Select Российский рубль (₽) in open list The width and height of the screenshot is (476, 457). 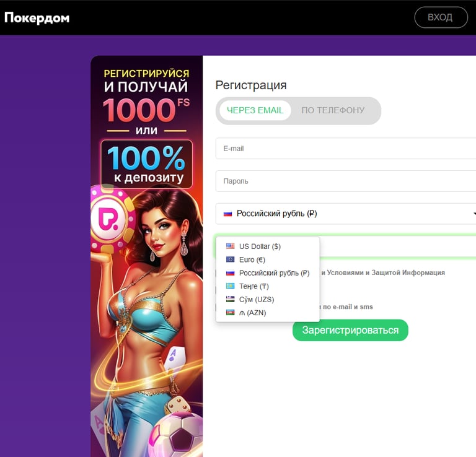(x=268, y=273)
